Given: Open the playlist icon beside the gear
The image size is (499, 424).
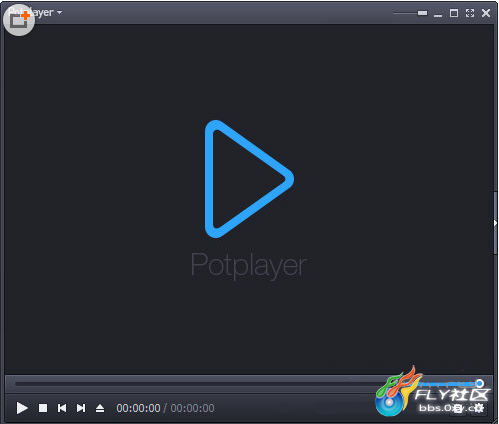Looking at the screenshot, I should [x=458, y=408].
